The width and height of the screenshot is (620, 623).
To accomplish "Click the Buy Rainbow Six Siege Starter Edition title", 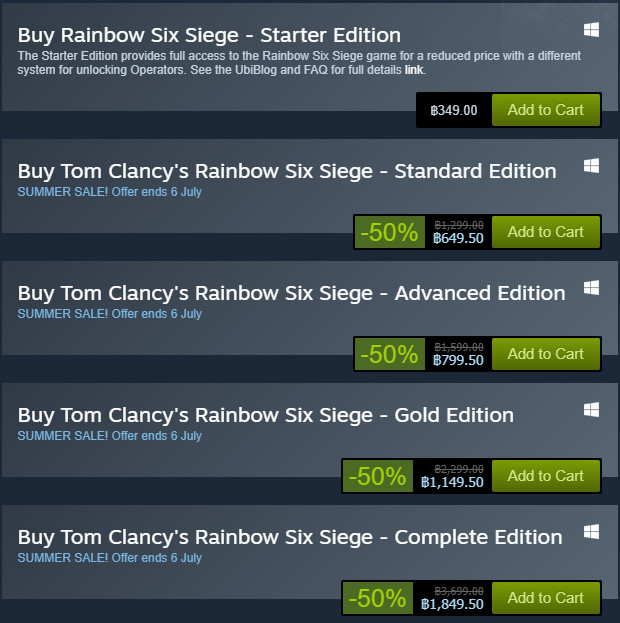I will 209,36.
